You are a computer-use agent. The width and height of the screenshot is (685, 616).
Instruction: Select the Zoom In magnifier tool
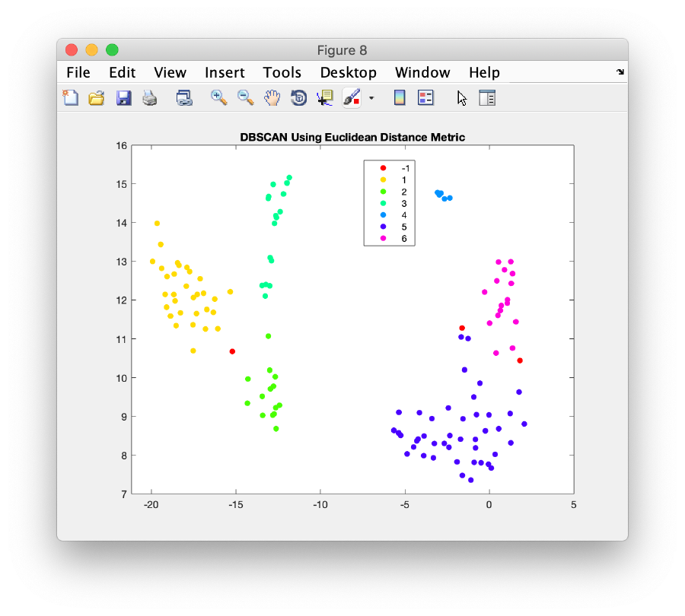coord(219,97)
